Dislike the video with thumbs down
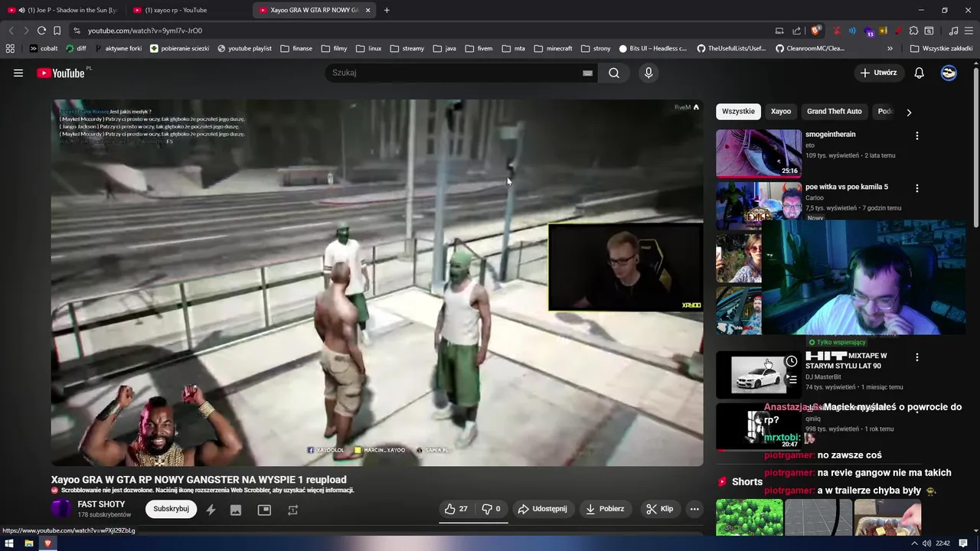The height and width of the screenshot is (551, 980). click(x=491, y=509)
